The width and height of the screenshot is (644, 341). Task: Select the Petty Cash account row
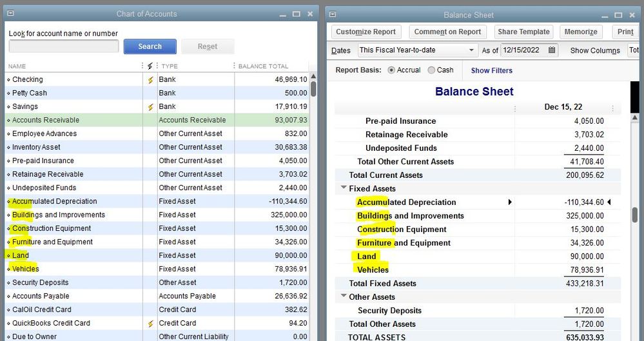(x=157, y=93)
